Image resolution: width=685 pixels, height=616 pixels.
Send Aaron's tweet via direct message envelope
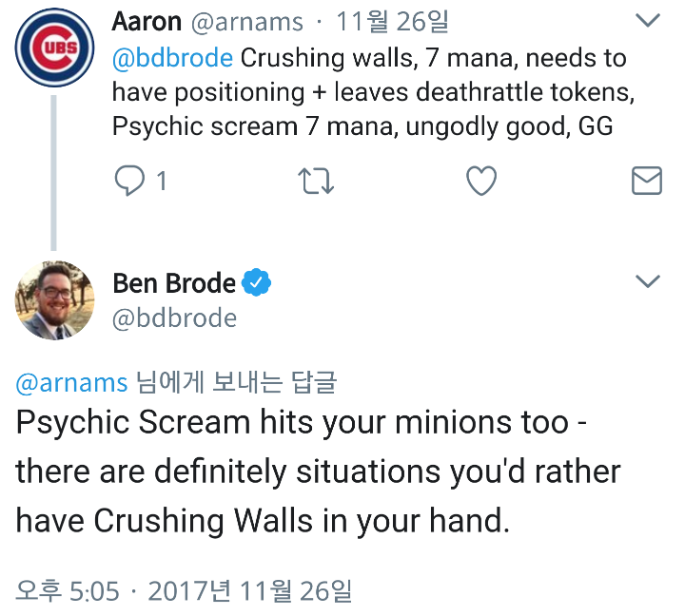click(x=647, y=181)
